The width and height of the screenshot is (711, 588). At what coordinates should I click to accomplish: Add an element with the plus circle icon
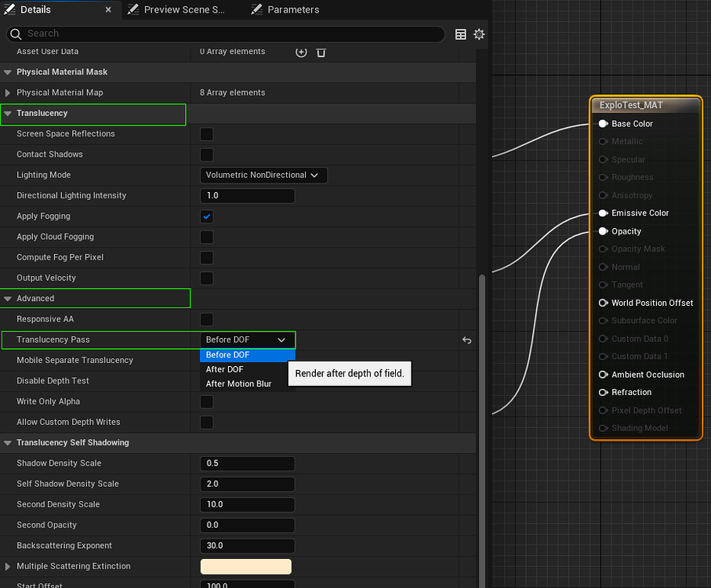(x=301, y=52)
